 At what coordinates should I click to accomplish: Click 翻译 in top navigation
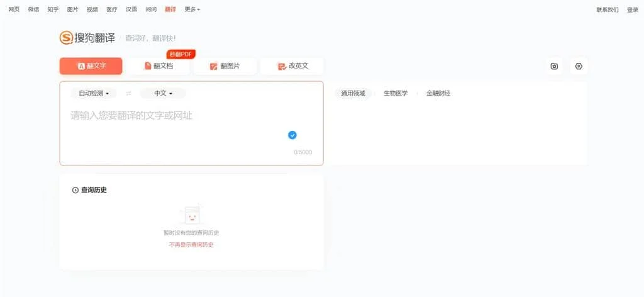[170, 9]
